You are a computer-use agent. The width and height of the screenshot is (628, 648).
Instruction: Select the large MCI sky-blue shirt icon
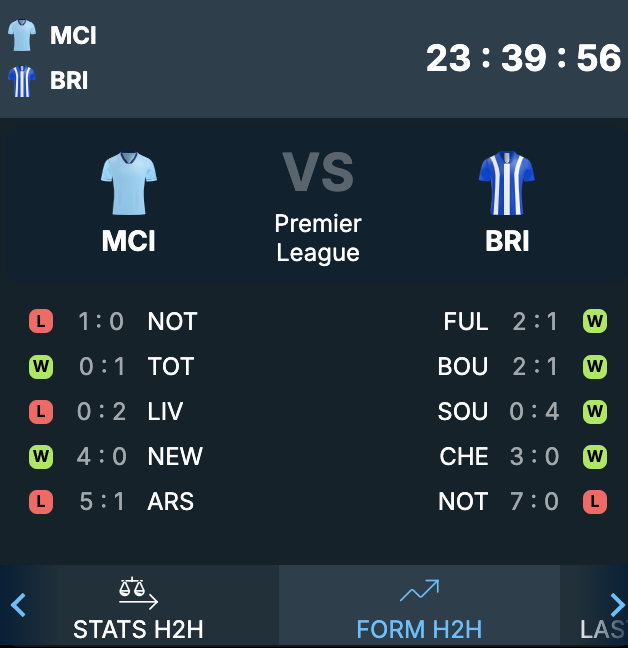pos(129,183)
